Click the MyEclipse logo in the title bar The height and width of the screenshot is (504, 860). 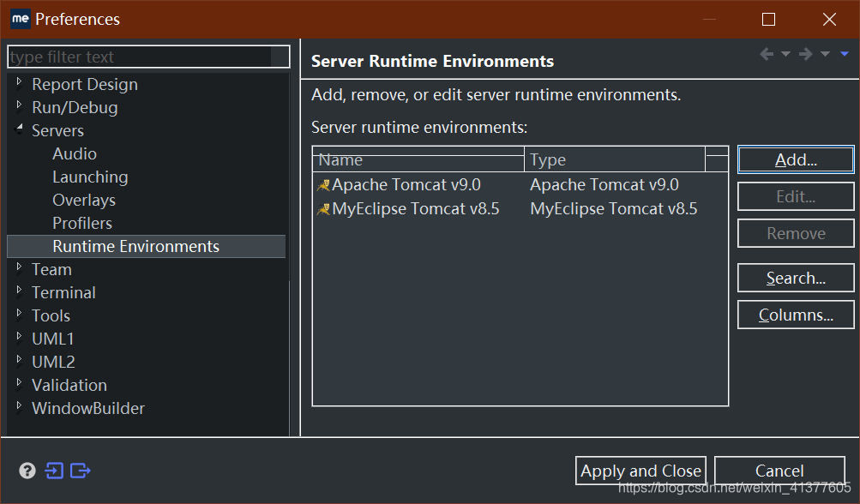(19, 18)
